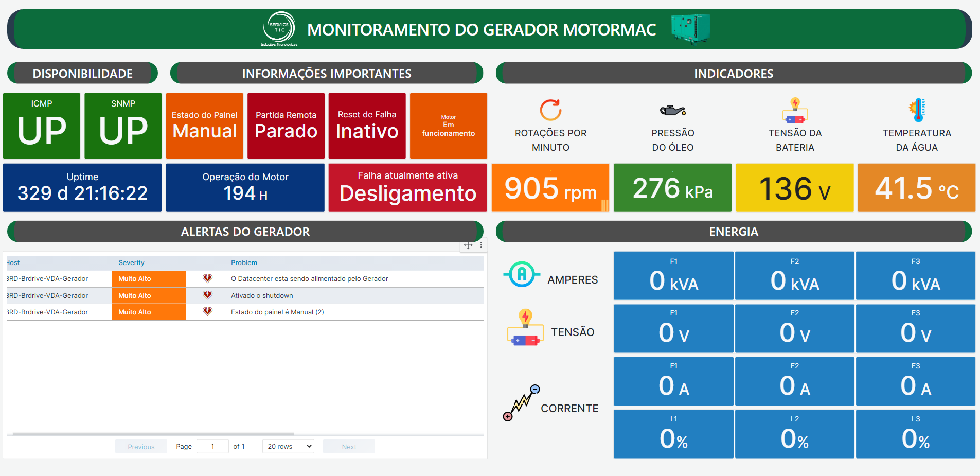Click the F3 0 kVA tile
The height and width of the screenshot is (476, 980).
tap(916, 275)
